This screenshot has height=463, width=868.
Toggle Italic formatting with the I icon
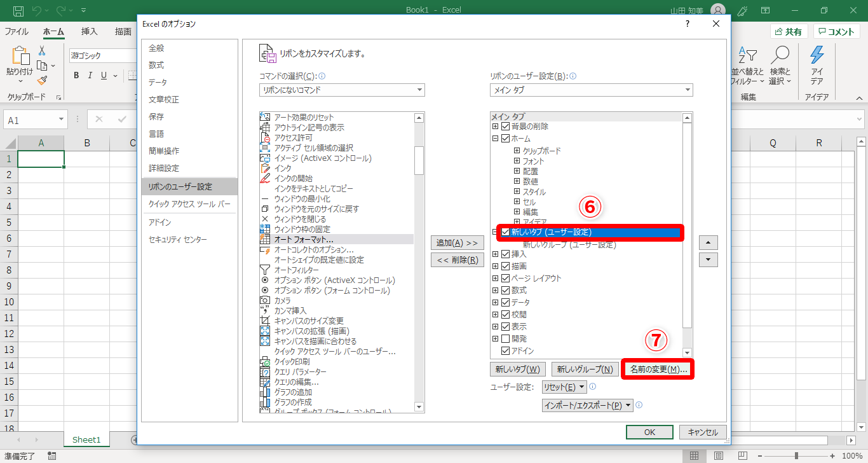[x=90, y=76]
